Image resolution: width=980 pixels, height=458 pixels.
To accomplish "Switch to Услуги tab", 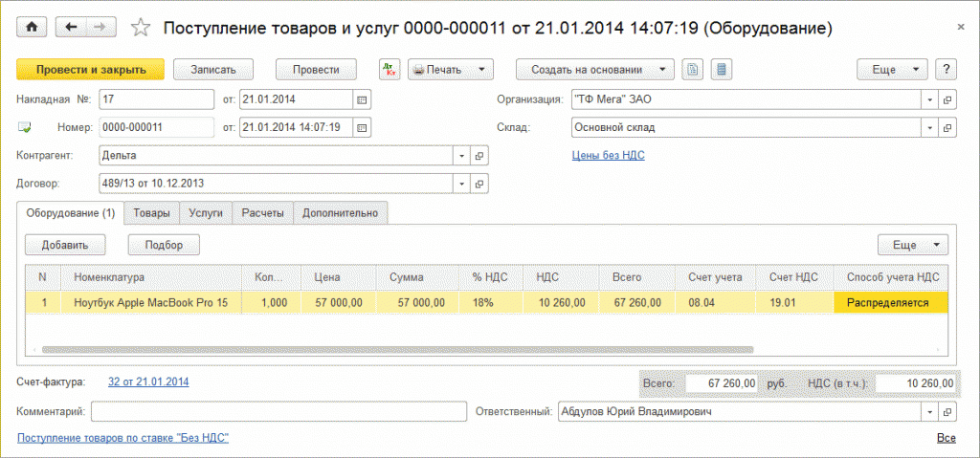I will pyautogui.click(x=206, y=213).
